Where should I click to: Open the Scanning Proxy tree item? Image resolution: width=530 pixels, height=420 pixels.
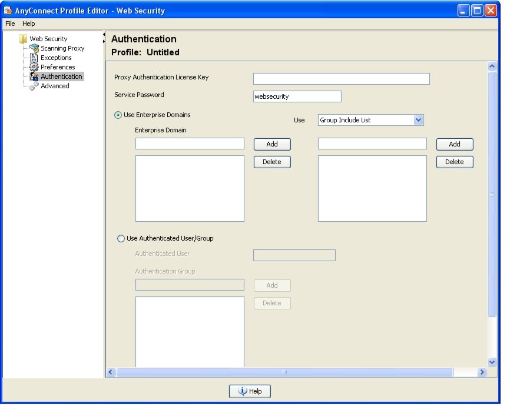click(x=62, y=48)
